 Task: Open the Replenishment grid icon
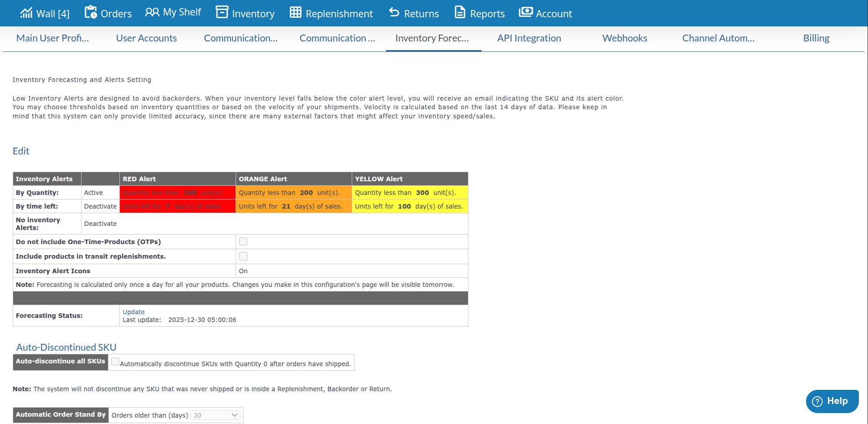point(294,13)
